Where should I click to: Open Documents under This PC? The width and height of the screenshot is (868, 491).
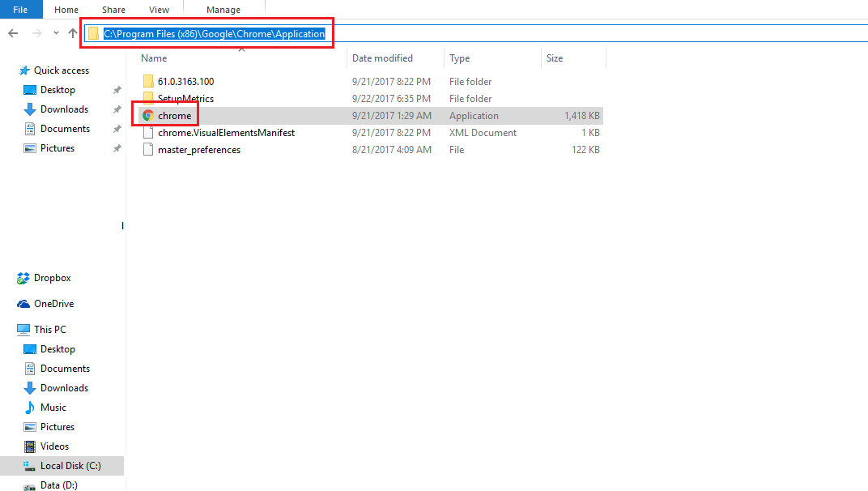[65, 369]
